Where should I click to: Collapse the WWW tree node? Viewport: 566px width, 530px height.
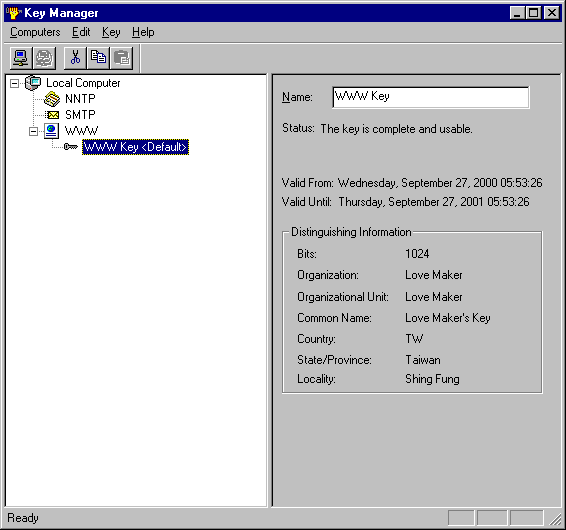coord(33,131)
